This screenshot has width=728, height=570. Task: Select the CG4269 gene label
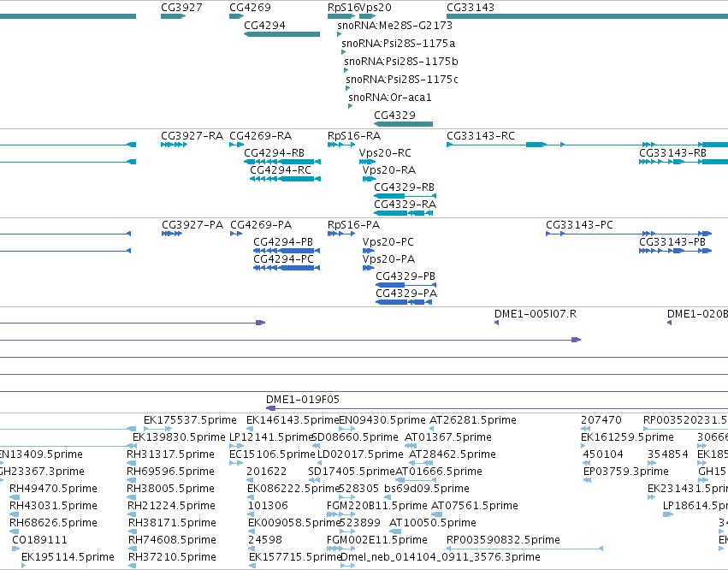[251, 8]
